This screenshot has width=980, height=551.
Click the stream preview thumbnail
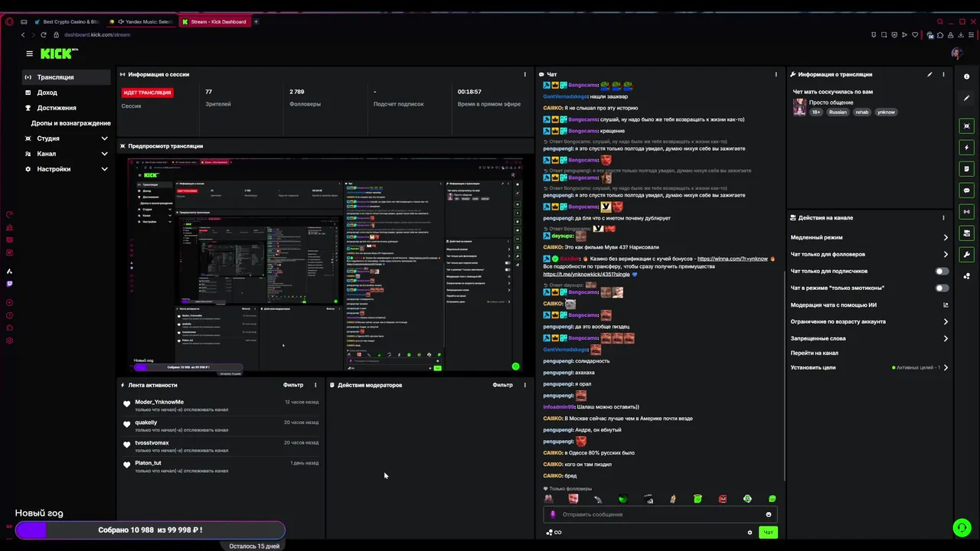325,266
